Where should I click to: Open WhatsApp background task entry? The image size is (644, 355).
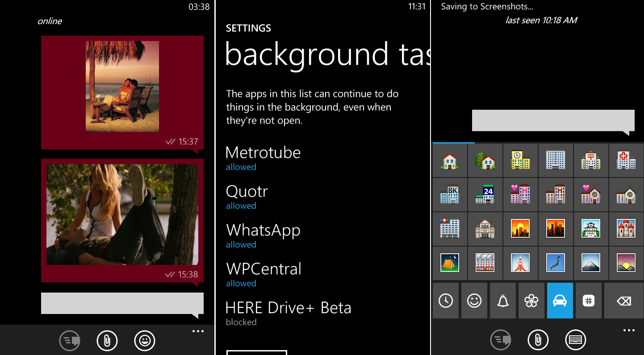[263, 235]
